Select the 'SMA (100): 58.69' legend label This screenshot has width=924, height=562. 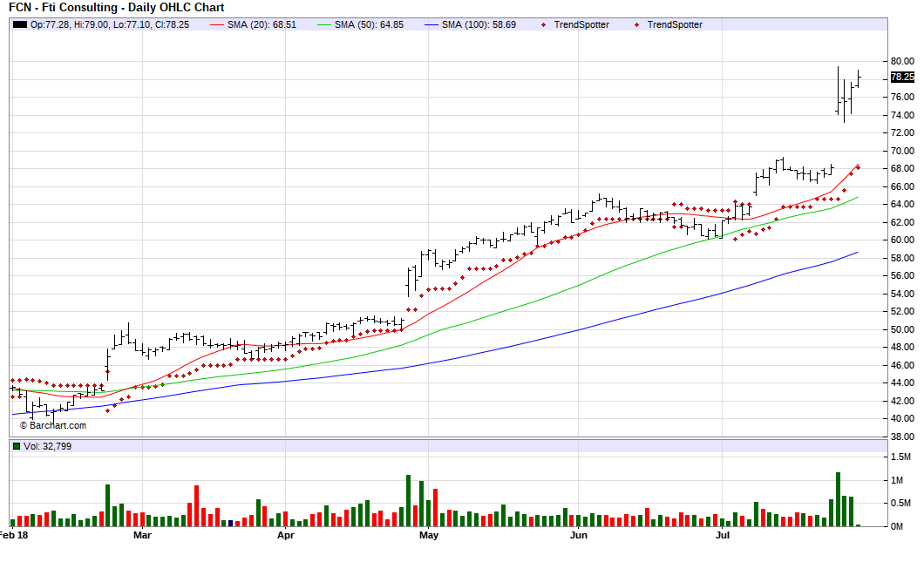[x=479, y=24]
